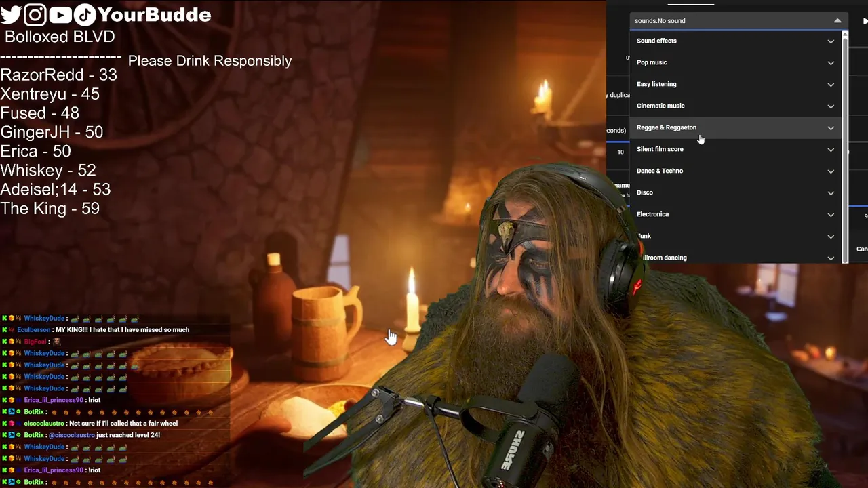
Task: Expand the Easy listening category chevron
Action: 831,85
